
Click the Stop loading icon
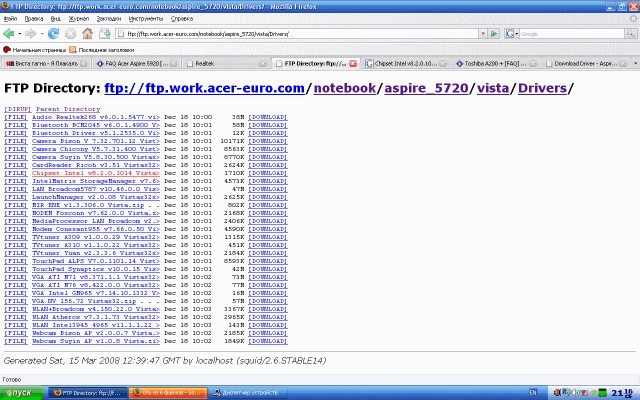[70, 34]
